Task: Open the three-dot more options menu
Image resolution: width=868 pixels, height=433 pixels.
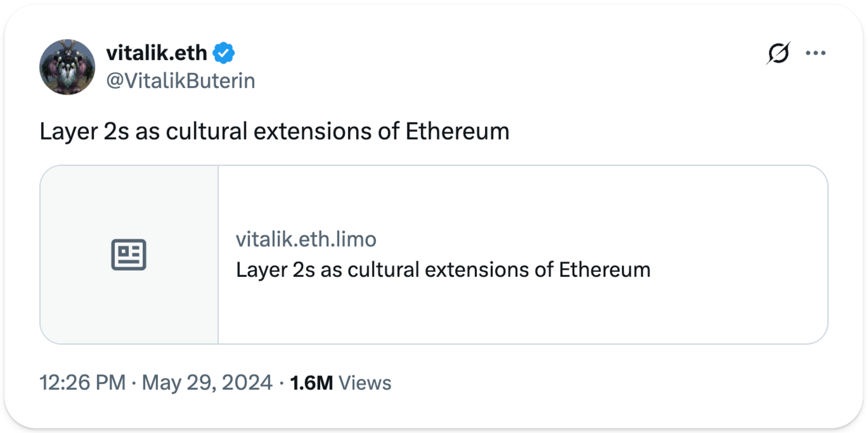Action: click(815, 53)
